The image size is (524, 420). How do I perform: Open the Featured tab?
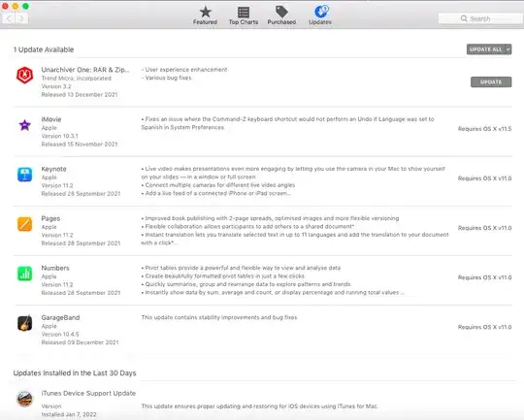point(205,16)
